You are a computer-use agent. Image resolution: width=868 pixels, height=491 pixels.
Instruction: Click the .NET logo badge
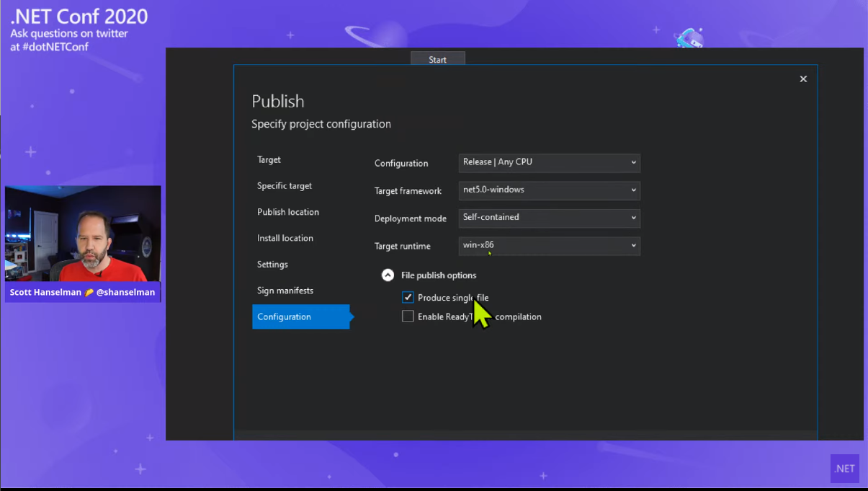pyautogui.click(x=845, y=469)
